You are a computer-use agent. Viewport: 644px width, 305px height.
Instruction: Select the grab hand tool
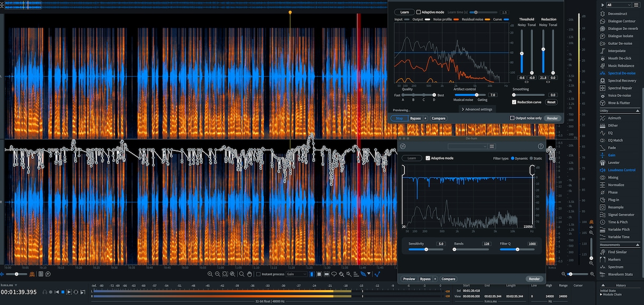pyautogui.click(x=249, y=274)
